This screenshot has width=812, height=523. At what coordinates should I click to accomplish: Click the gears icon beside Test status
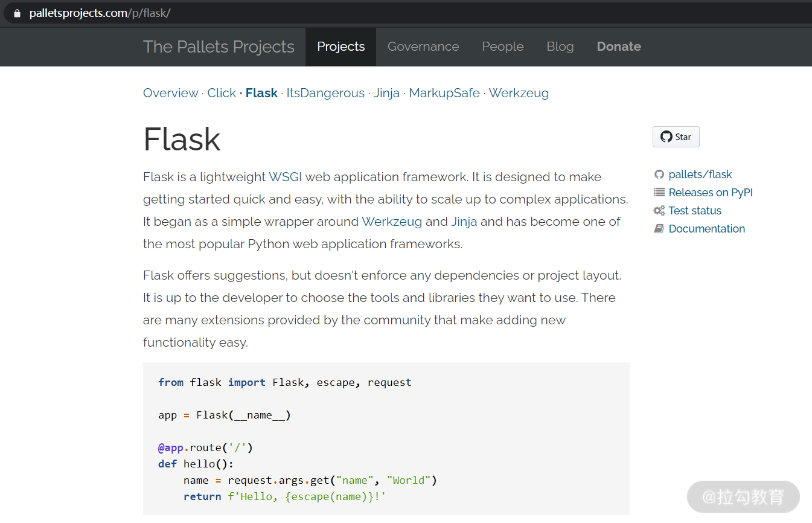point(659,211)
